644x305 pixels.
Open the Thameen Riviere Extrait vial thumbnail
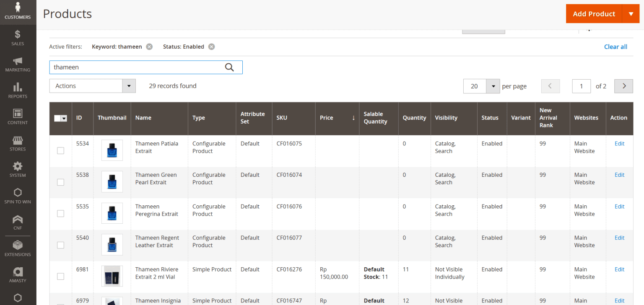coord(112,276)
